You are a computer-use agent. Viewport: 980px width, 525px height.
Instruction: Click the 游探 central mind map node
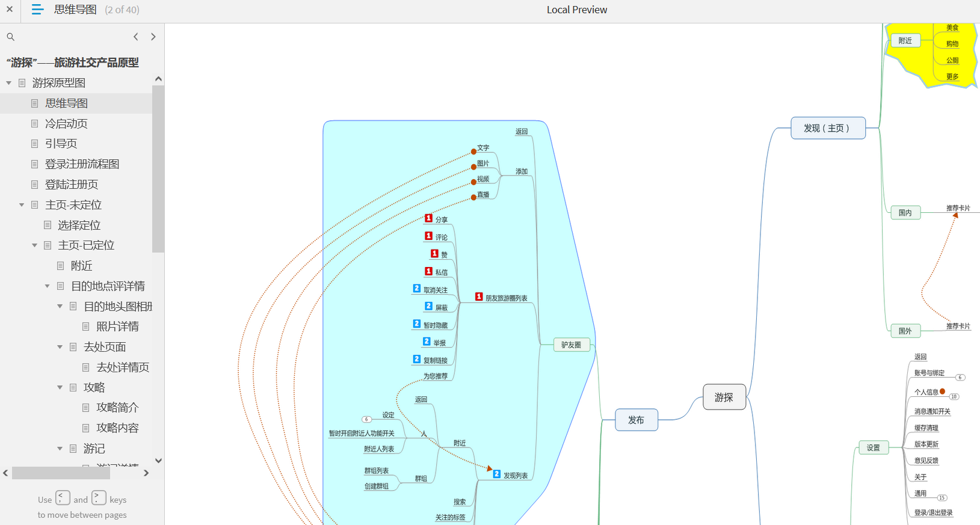[x=724, y=397]
